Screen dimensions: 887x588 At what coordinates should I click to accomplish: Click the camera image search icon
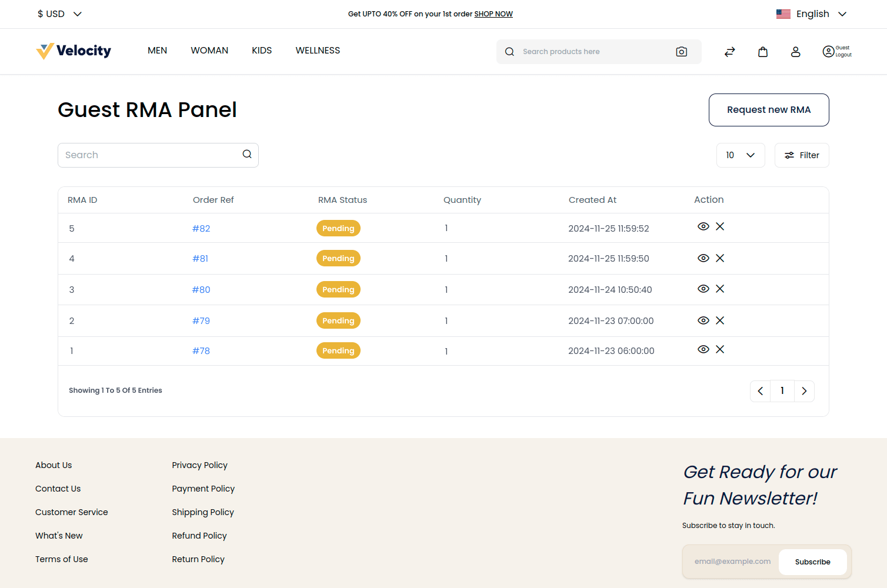682,52
